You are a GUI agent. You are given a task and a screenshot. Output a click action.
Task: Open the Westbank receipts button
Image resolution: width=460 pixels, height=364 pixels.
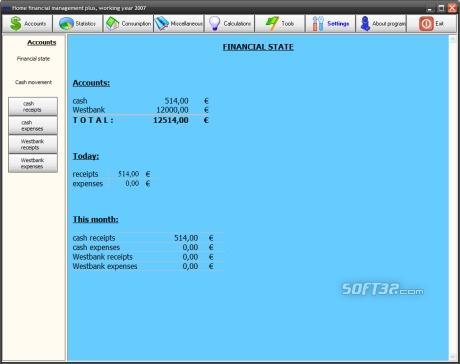(33, 144)
